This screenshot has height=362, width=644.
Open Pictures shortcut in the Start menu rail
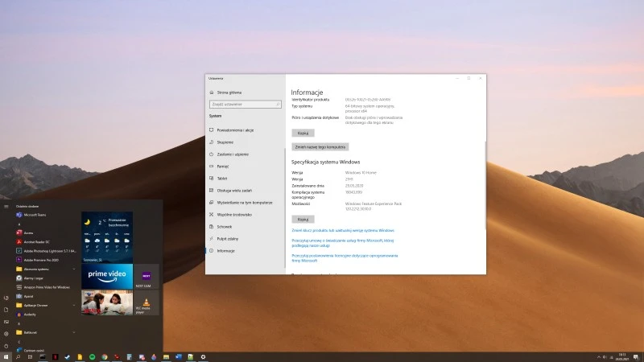point(6,322)
